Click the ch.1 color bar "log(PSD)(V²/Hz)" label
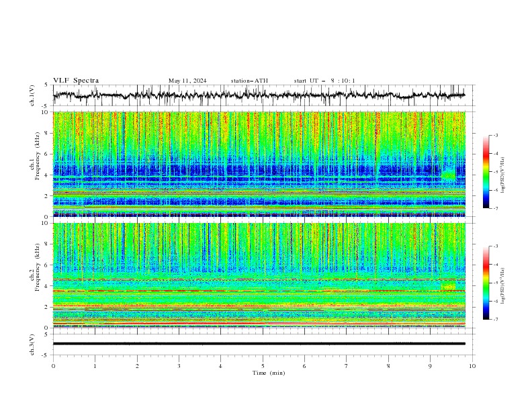This screenshot has width=532, height=411. pyautogui.click(x=502, y=175)
